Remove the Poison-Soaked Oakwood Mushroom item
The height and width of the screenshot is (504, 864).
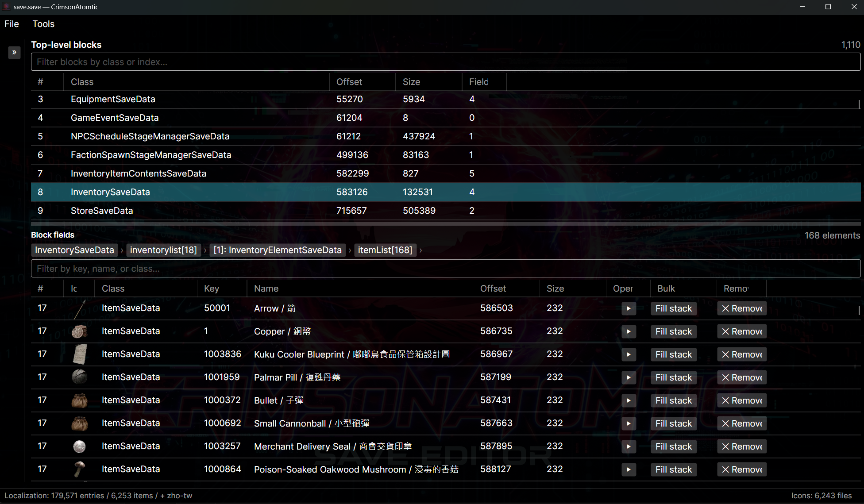742,469
